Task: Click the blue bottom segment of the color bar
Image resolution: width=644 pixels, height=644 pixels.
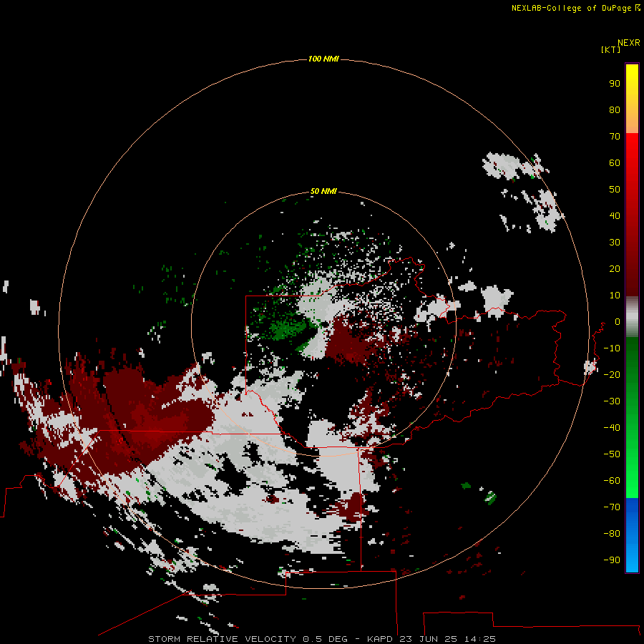Action: tap(632, 535)
